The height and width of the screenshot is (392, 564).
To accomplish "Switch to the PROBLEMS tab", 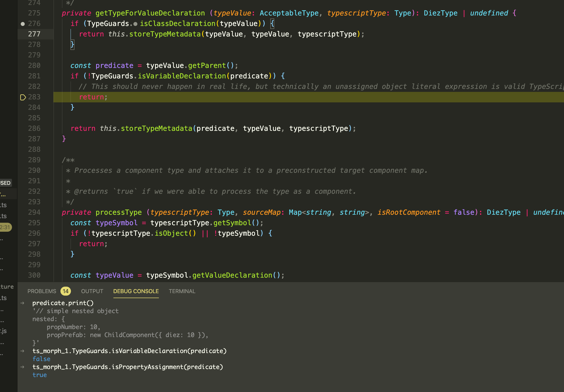I will coord(42,291).
